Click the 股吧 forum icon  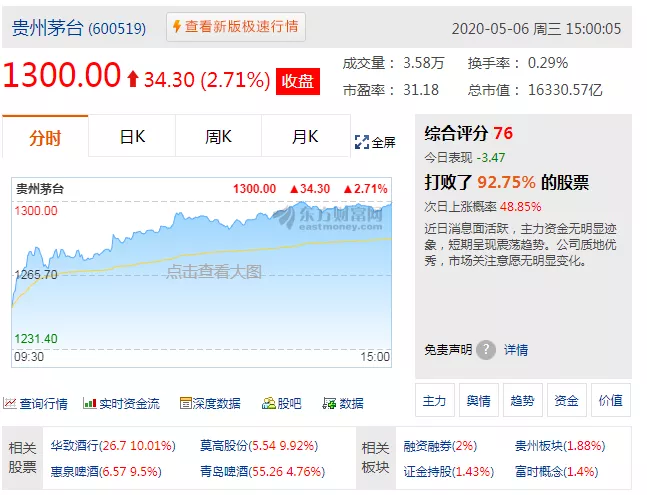coord(268,404)
